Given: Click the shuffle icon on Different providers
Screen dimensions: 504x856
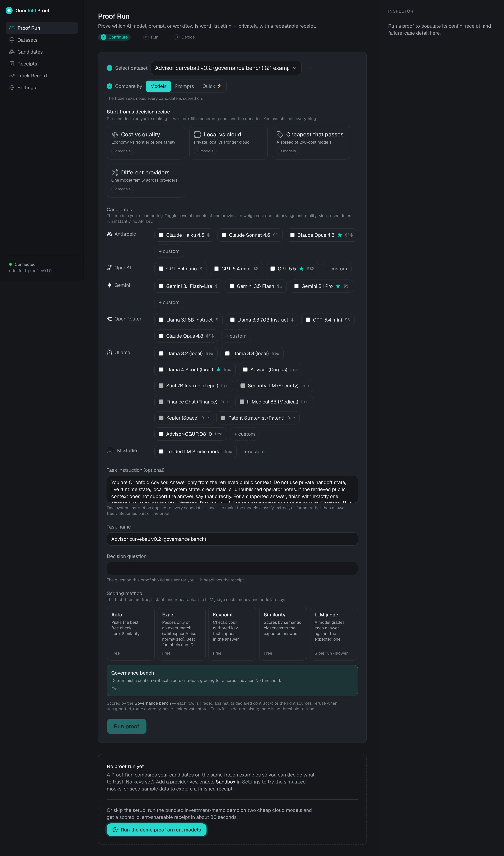Looking at the screenshot, I should [x=115, y=173].
